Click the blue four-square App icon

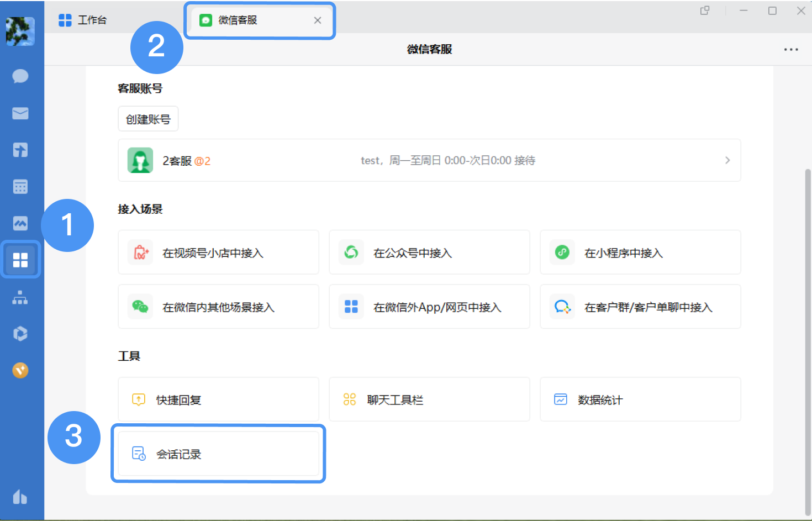point(351,307)
